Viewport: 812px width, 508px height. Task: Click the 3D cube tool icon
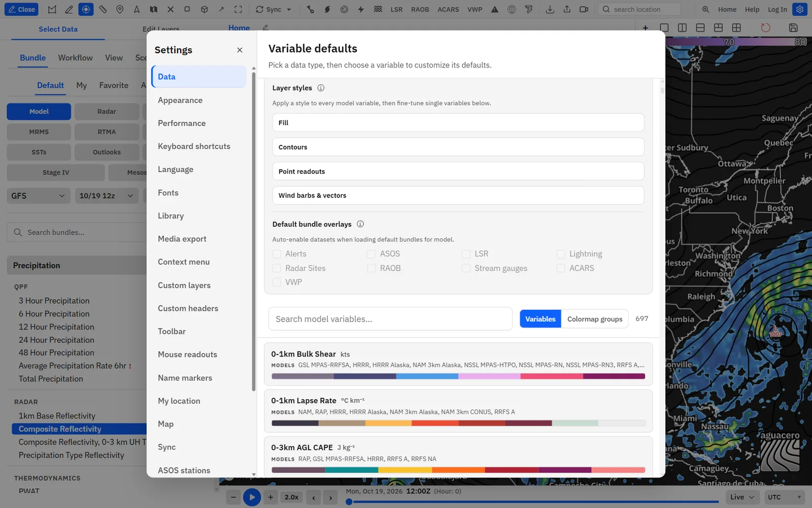(204, 9)
